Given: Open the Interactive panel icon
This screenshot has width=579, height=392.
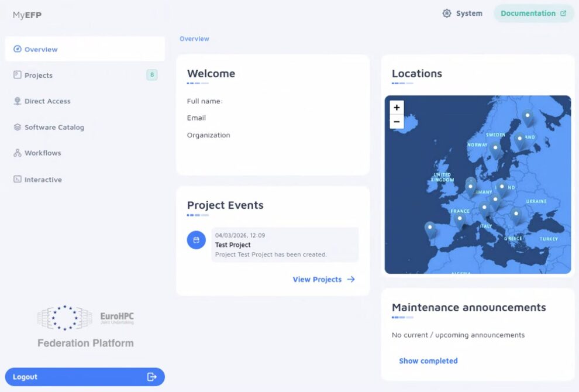Looking at the screenshot, I should (x=18, y=179).
